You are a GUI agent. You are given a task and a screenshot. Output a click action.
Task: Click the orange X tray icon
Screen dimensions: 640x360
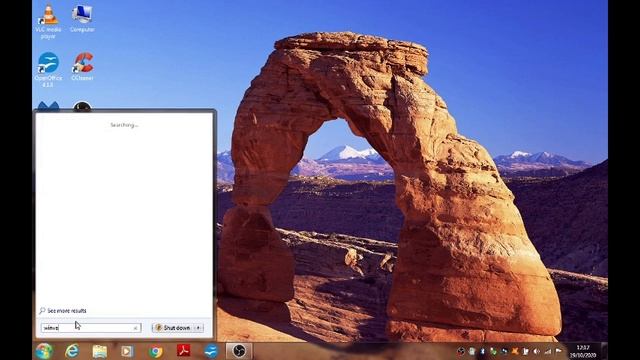(515, 351)
